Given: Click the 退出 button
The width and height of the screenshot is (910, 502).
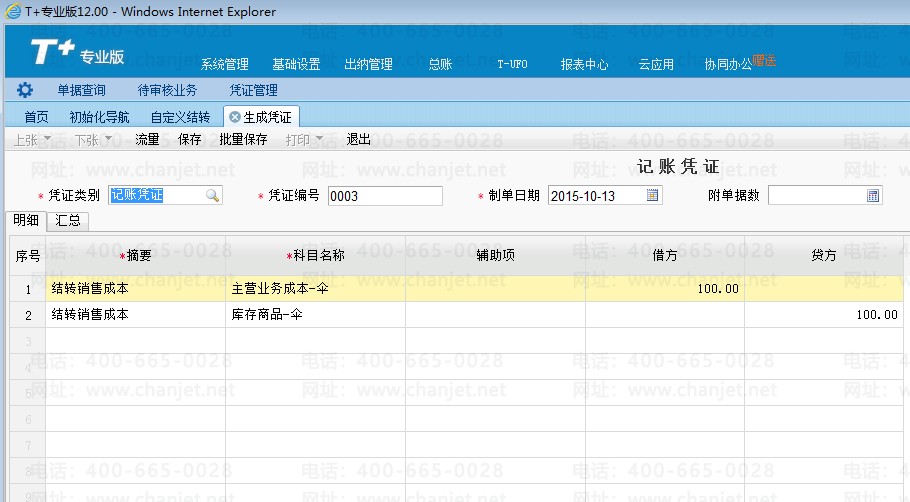Looking at the screenshot, I should tap(358, 140).
